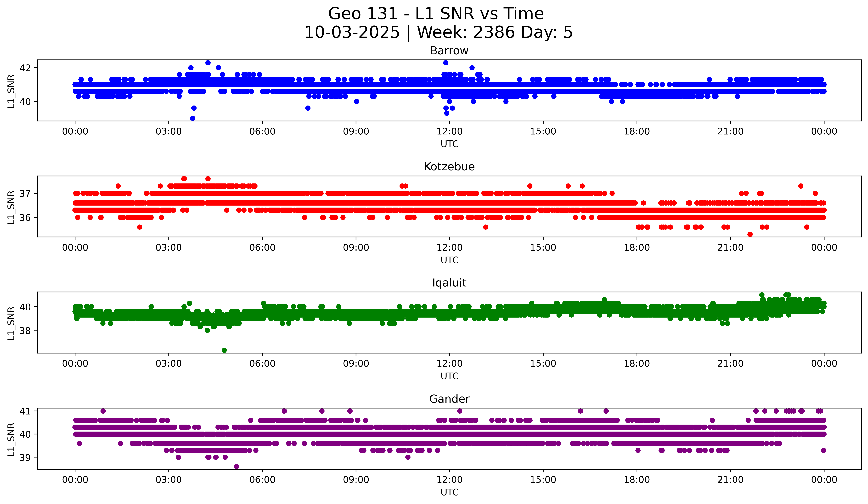The width and height of the screenshot is (868, 504).
Task: Click the lowest purple outlier point in Gander plot
Action: [237, 466]
